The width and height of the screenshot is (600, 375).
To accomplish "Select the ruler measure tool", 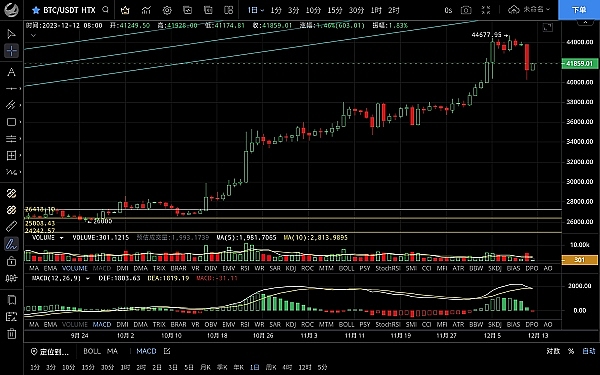I will pyautogui.click(x=11, y=227).
